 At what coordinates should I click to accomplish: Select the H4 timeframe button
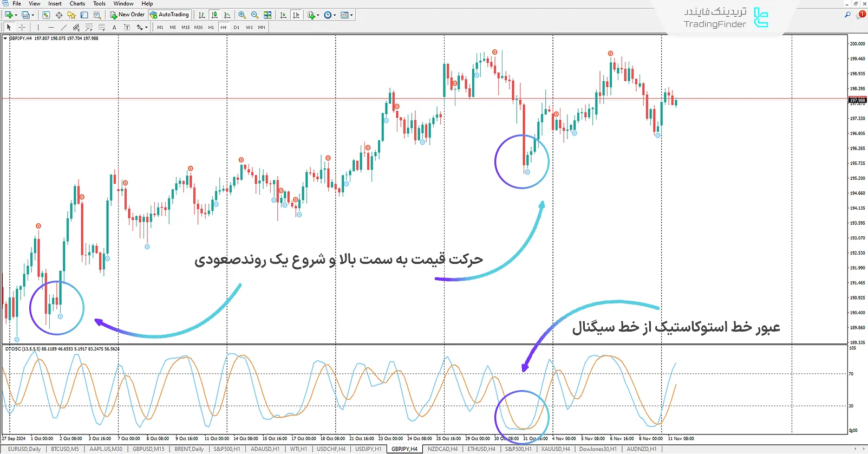[224, 27]
